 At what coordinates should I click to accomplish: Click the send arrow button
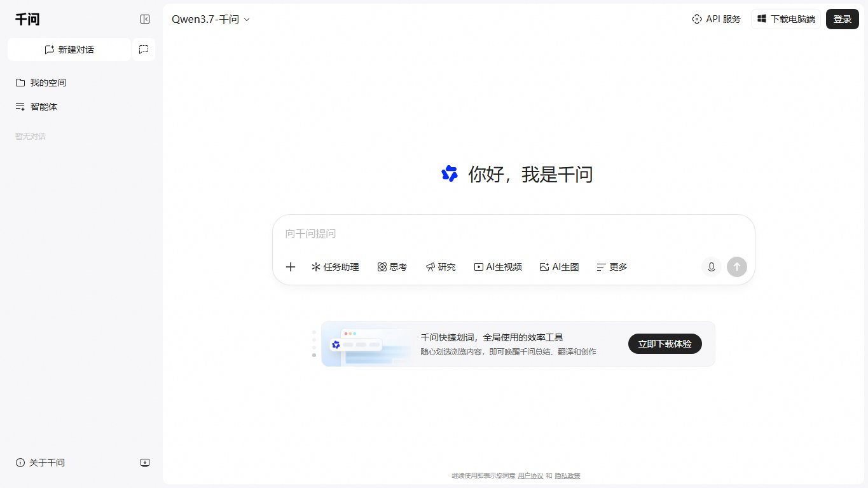[x=737, y=267]
